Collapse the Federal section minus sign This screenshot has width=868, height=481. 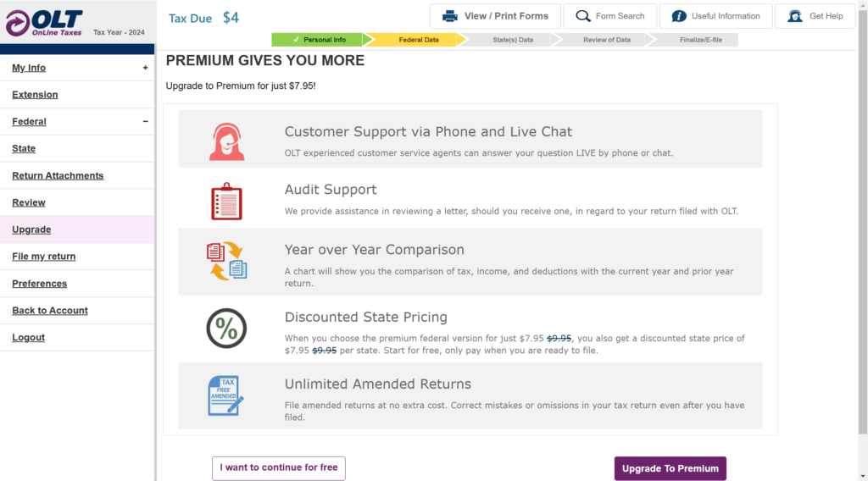[145, 121]
